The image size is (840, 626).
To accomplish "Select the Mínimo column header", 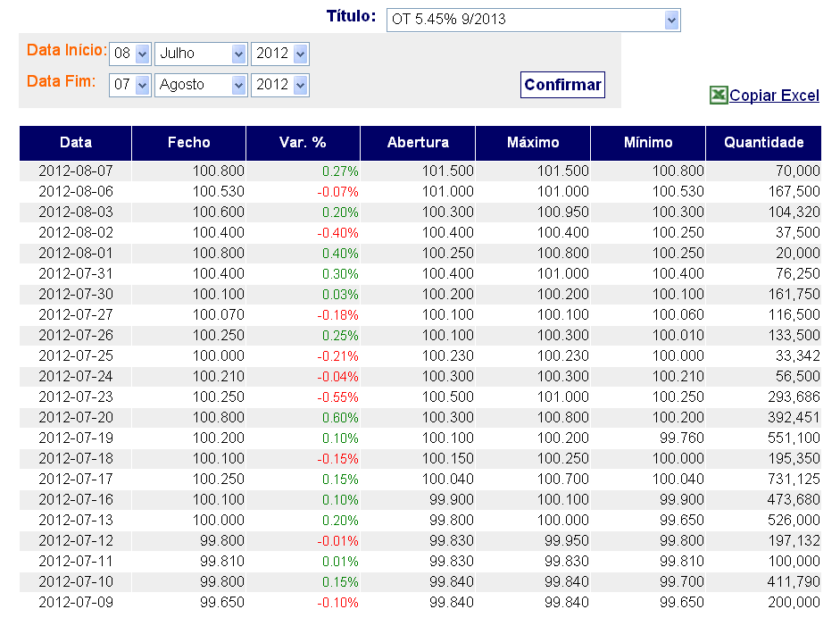I will point(648,143).
